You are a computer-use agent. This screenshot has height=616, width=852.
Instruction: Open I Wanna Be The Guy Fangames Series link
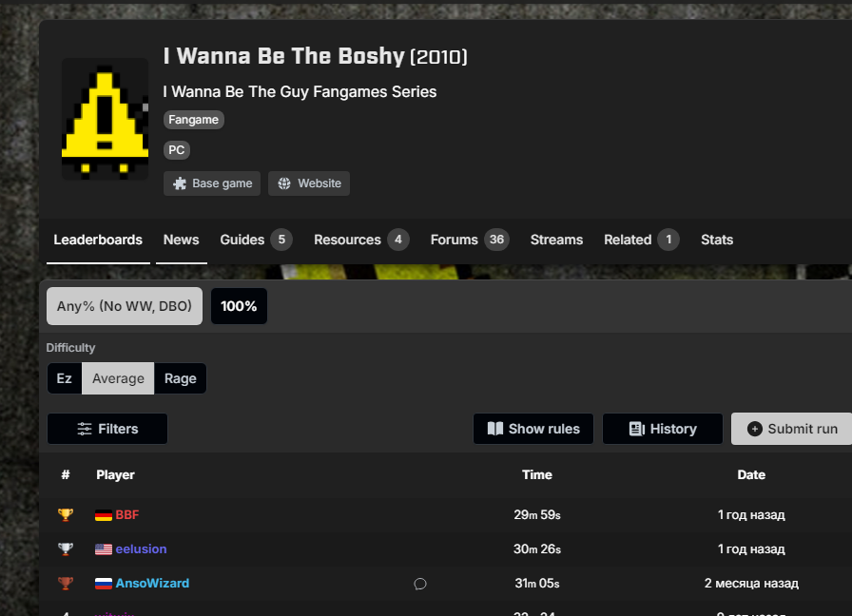(300, 92)
